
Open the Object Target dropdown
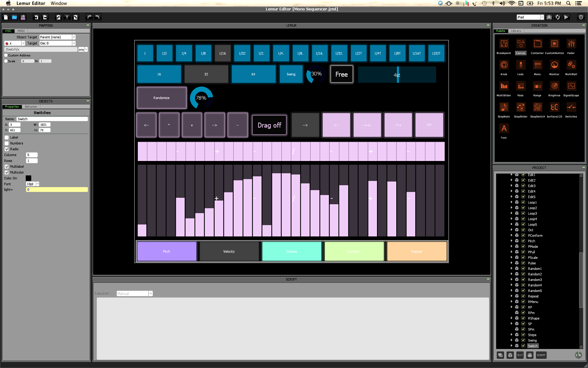(x=74, y=37)
